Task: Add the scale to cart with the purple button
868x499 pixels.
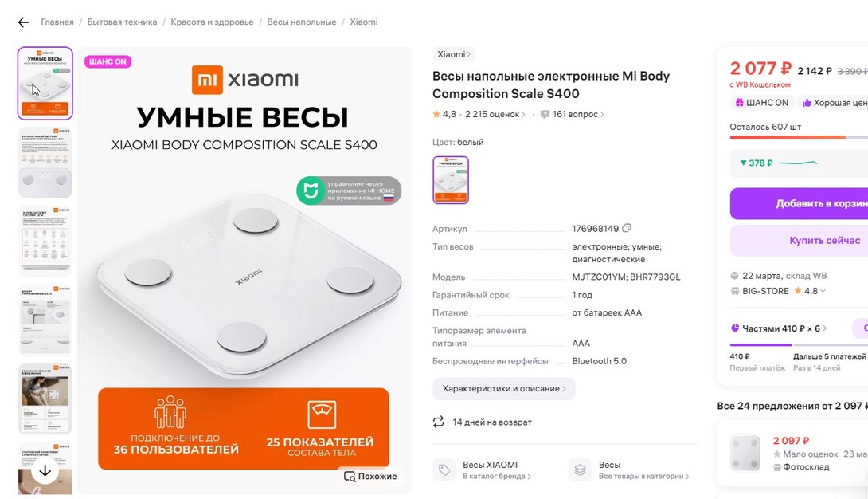Action: [x=800, y=204]
